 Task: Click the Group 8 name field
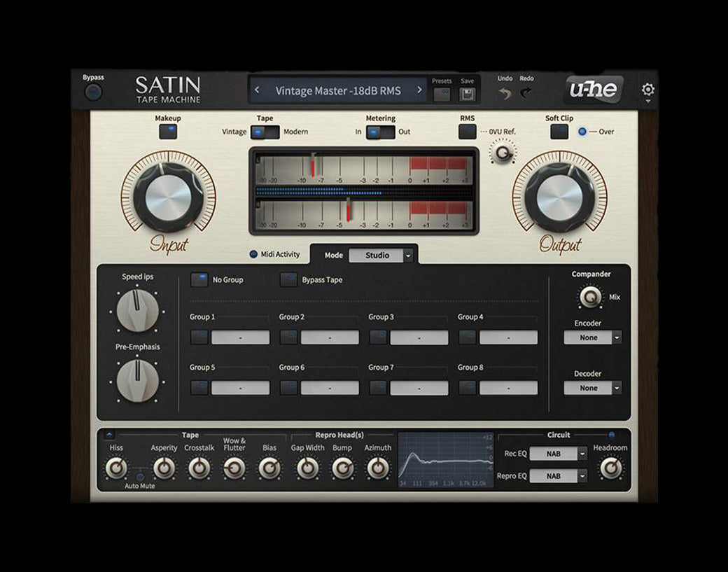(x=508, y=388)
